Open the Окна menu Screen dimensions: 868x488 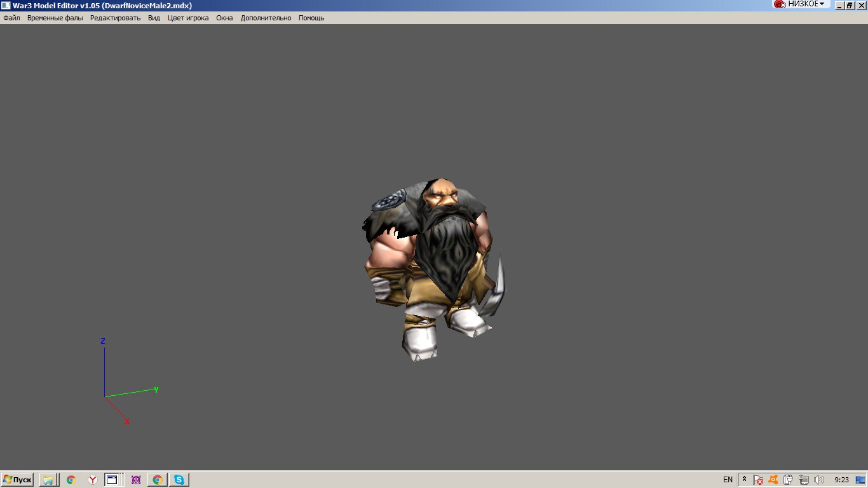tap(224, 18)
